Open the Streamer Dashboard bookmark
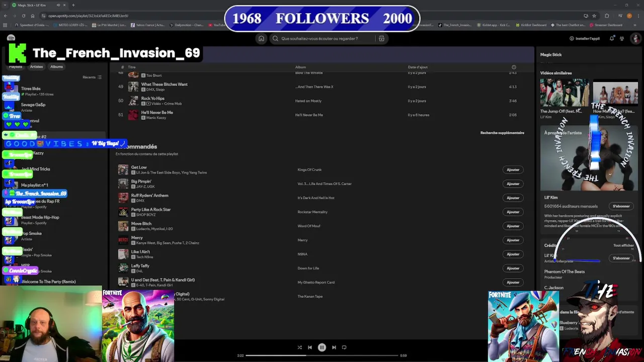The height and width of the screenshot is (362, 644). (607, 25)
